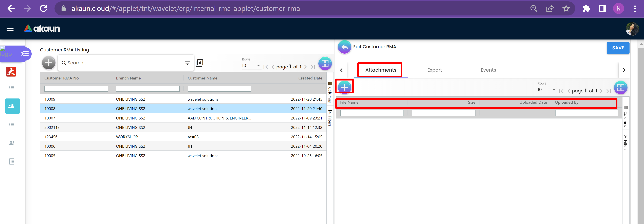The width and height of the screenshot is (644, 224).
Task: Toggle Columns side panel in RMA listing
Action: 330,92
